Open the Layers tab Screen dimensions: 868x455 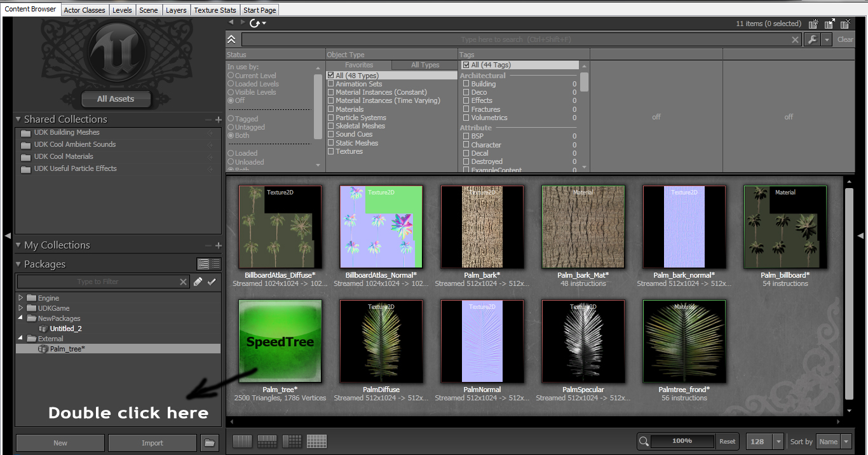(176, 10)
